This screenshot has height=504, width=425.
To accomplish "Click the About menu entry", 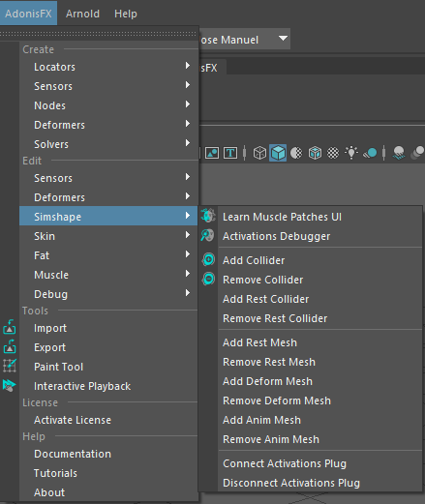I will coord(108,492).
